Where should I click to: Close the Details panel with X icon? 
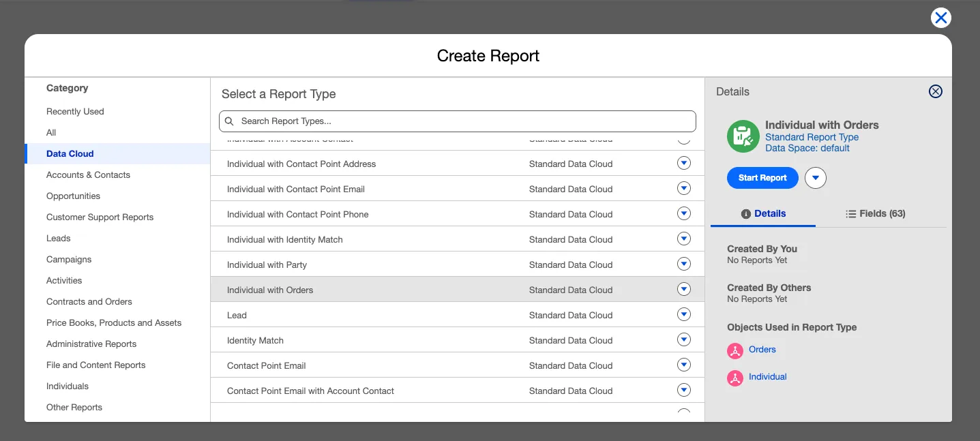935,91
